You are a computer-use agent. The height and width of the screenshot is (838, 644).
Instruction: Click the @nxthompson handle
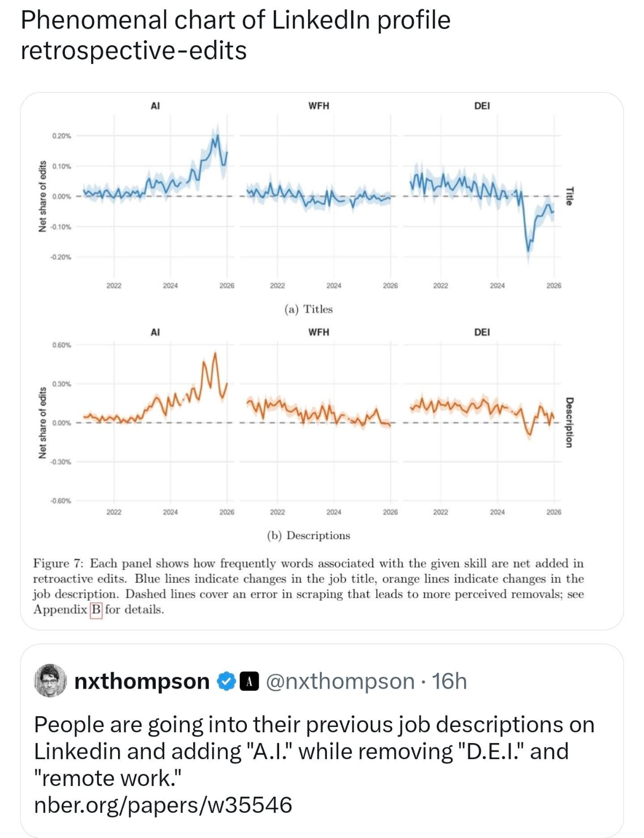point(340,681)
